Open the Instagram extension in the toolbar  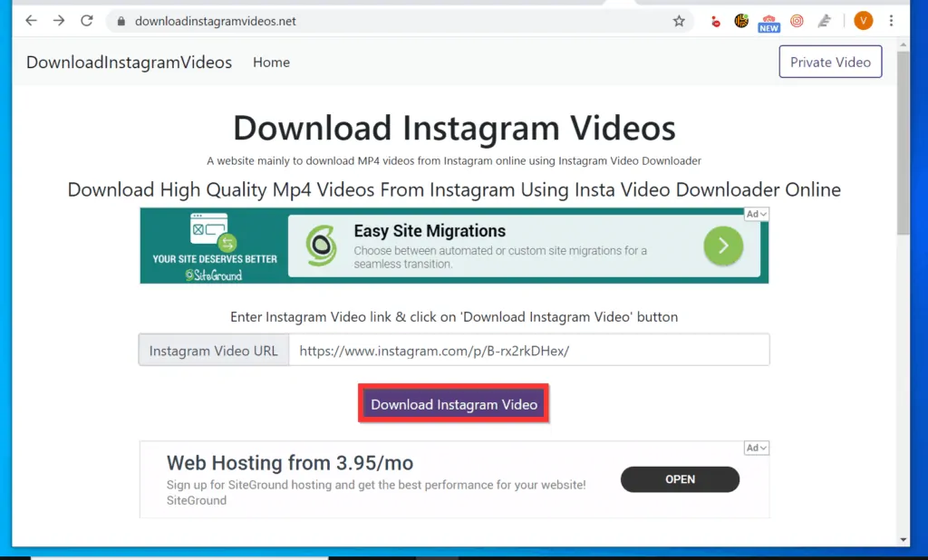(x=797, y=20)
